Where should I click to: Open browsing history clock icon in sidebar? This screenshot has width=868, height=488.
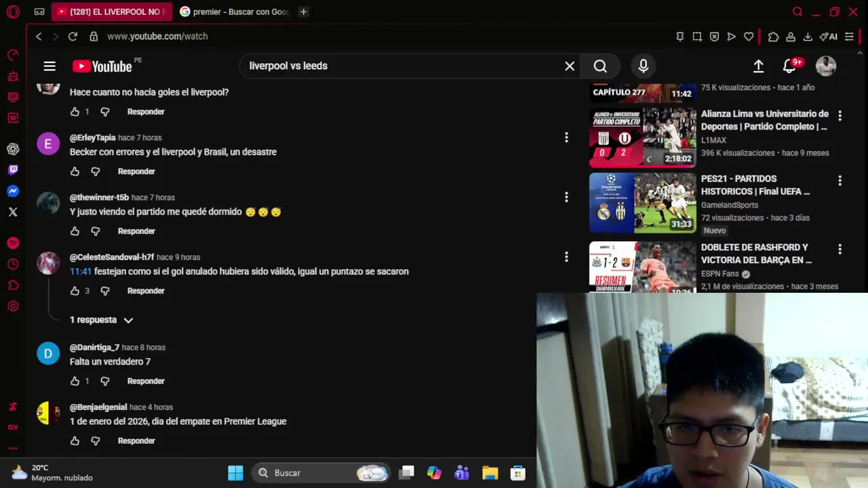tap(13, 264)
